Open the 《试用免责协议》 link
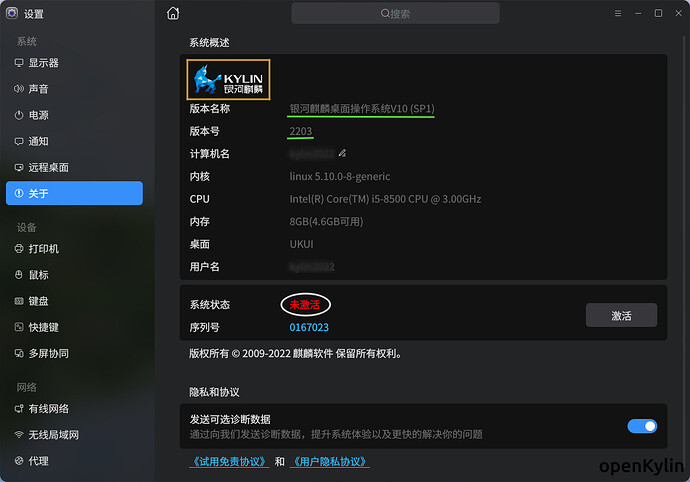 [229, 462]
